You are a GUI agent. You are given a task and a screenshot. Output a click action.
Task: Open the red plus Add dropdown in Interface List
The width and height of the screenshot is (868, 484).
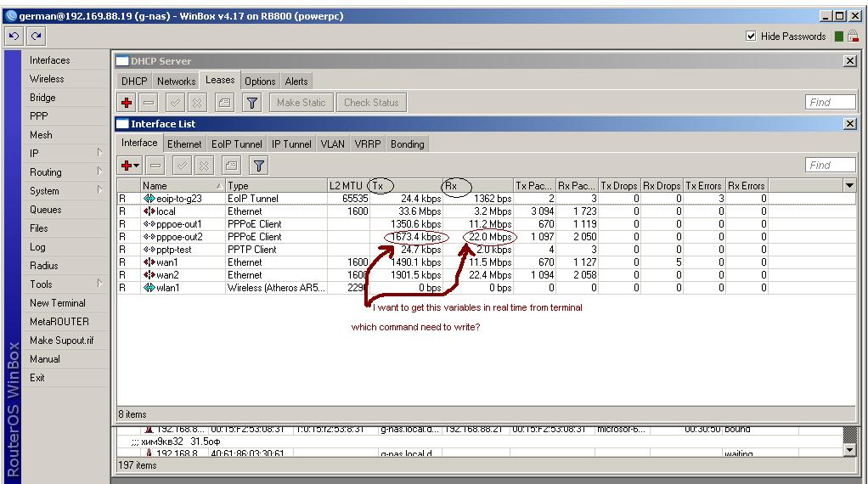point(130,166)
